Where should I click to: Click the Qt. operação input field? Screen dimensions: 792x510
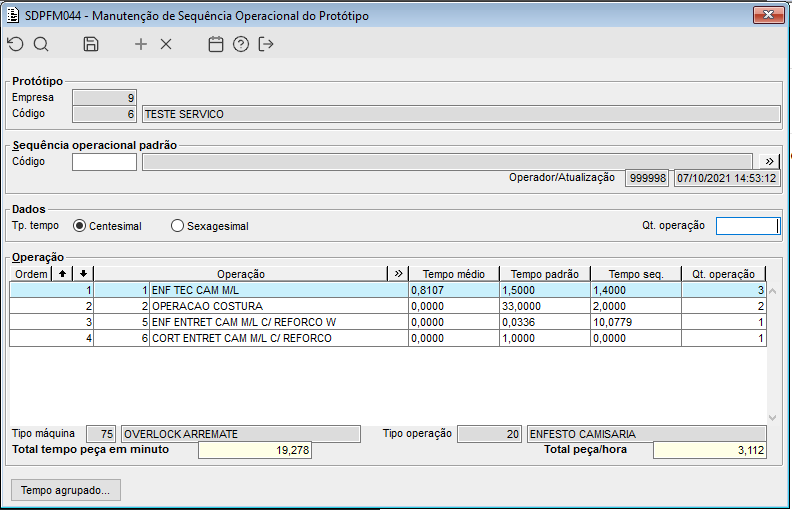tap(746, 226)
